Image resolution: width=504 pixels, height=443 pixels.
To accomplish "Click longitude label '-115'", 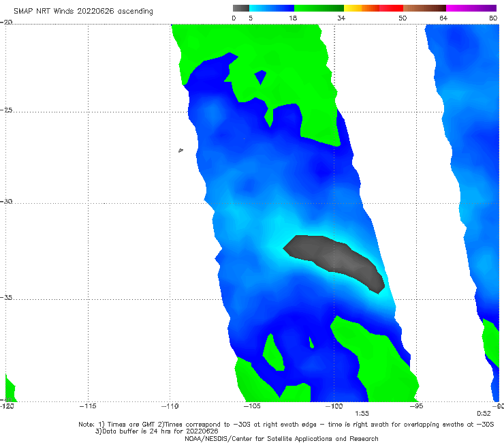I will (x=88, y=406).
